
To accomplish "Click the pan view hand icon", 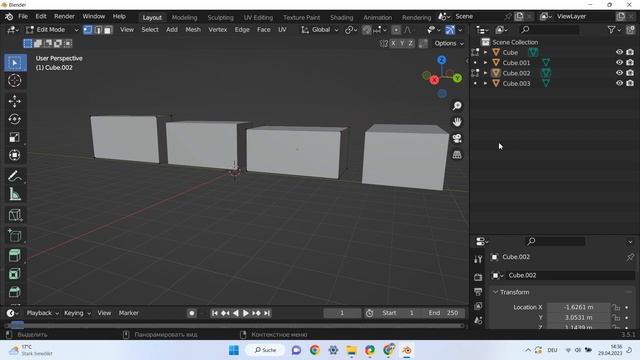I will [x=457, y=122].
